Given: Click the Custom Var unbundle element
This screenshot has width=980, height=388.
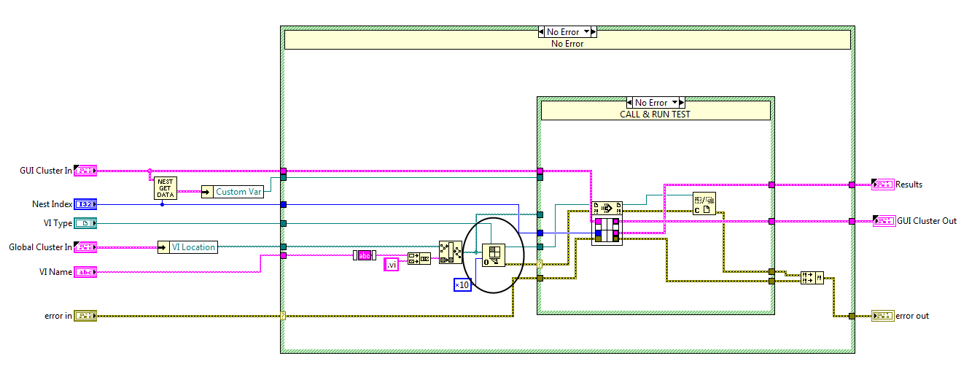Looking at the screenshot, I should click(x=236, y=192).
